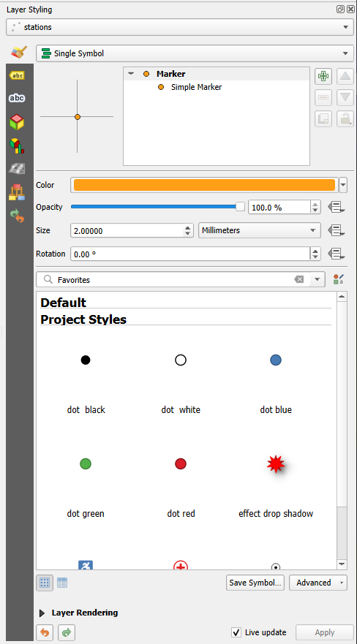This screenshot has width=357, height=644.
Task: Open the Millimeters unit dropdown
Action: click(x=259, y=230)
